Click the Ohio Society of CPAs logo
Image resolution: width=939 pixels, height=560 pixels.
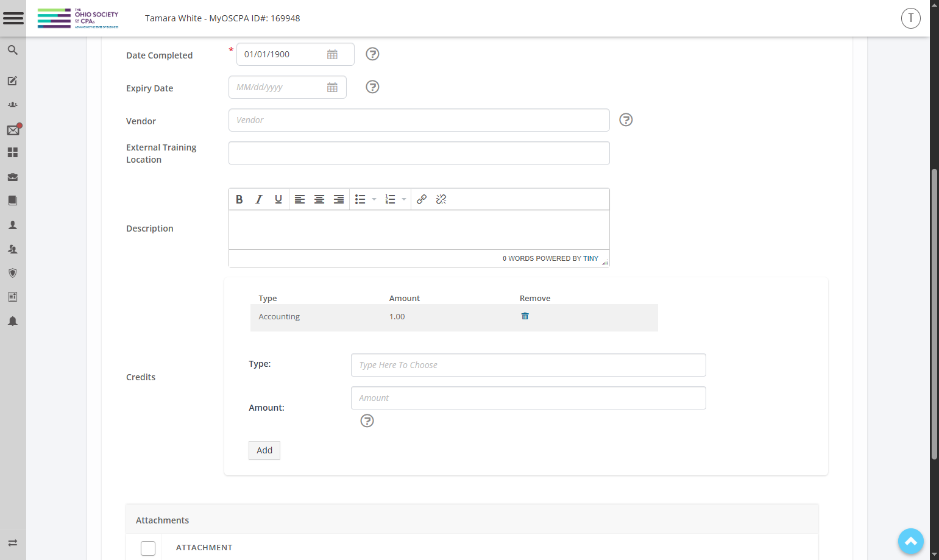pyautogui.click(x=78, y=18)
